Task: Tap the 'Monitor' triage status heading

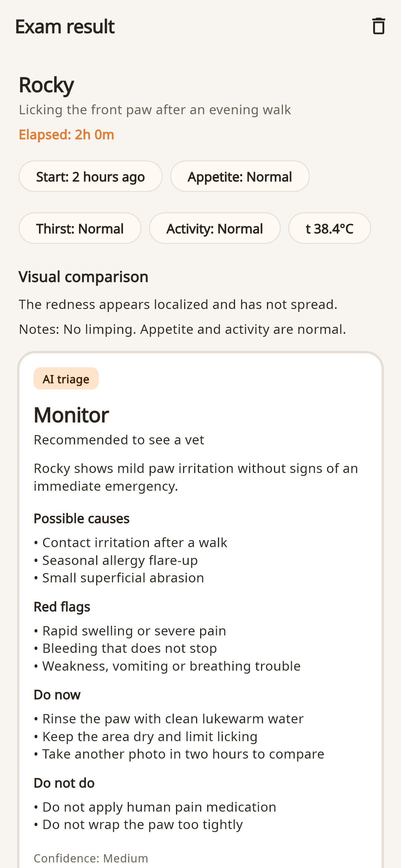Action: click(x=71, y=415)
